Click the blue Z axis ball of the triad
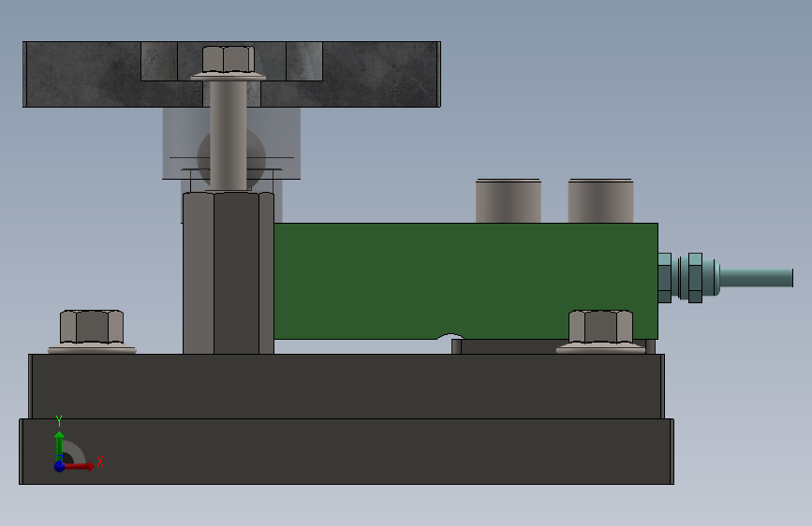The image size is (812, 526). click(59, 466)
